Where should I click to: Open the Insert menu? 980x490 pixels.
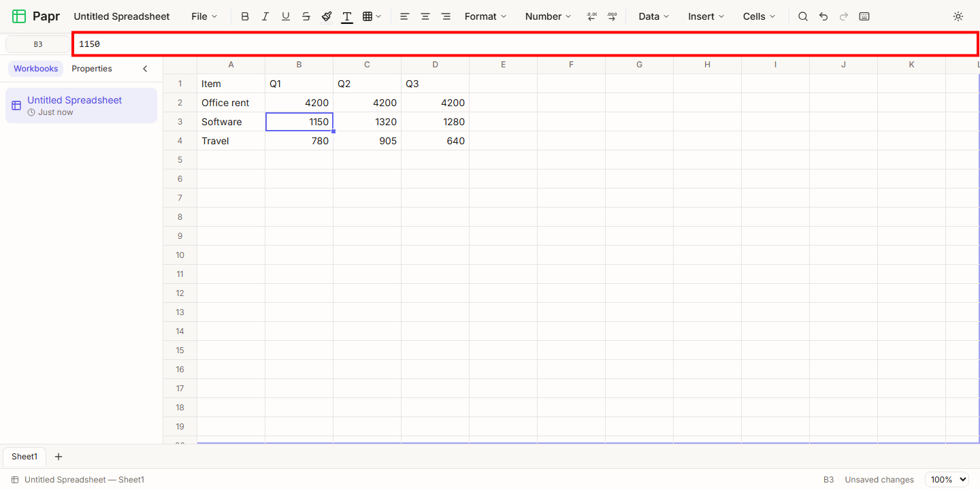click(706, 16)
